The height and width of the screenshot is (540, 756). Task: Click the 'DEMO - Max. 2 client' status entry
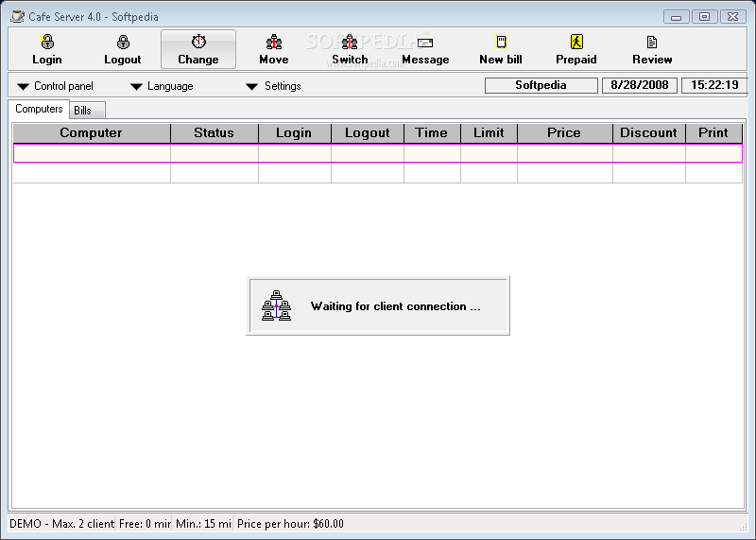coord(61,524)
